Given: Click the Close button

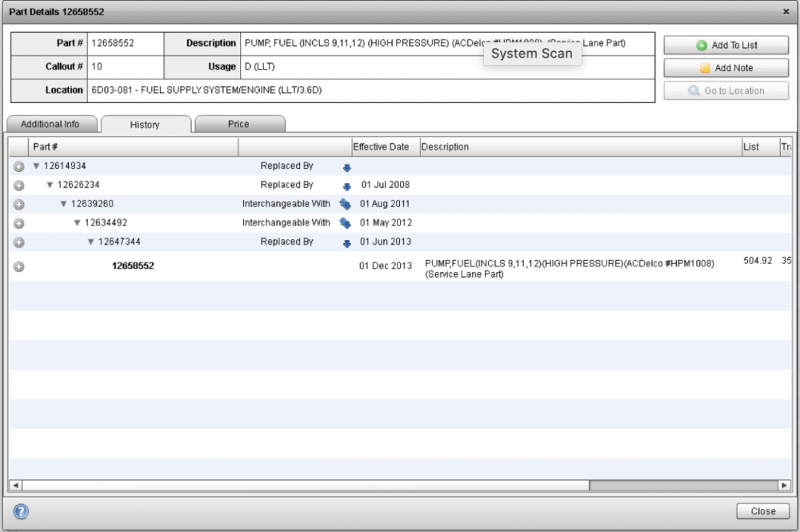Looking at the screenshot, I should [x=762, y=511].
